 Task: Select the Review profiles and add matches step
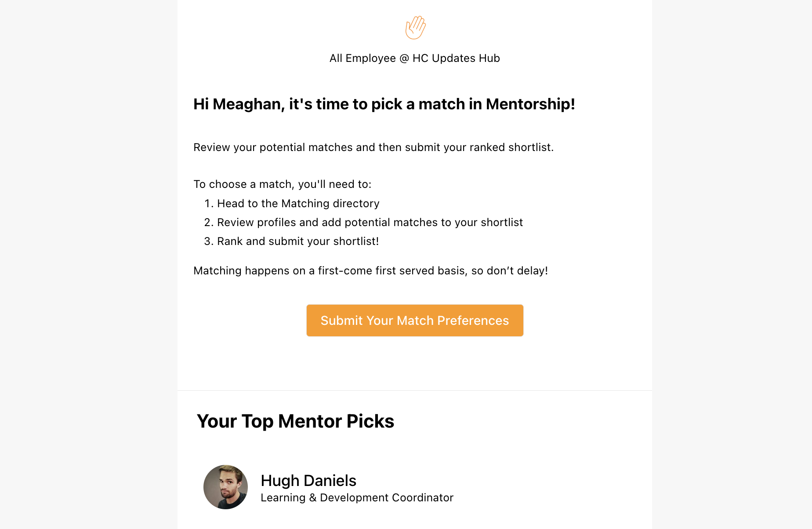370,223
